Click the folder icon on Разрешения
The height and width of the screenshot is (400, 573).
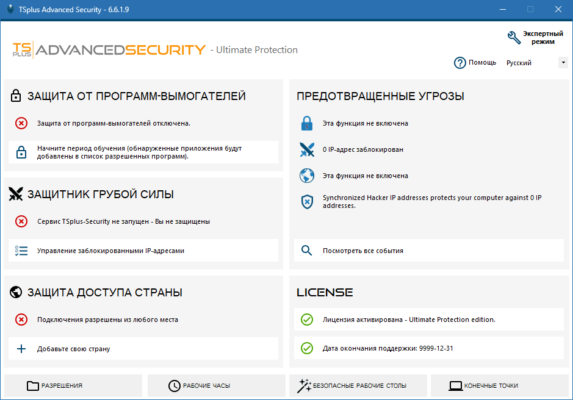click(33, 386)
